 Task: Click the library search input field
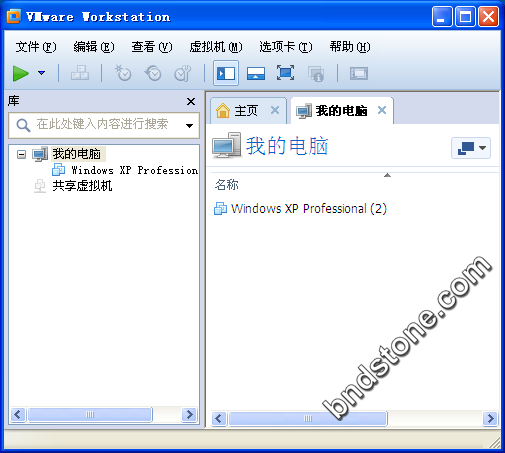[x=104, y=125]
